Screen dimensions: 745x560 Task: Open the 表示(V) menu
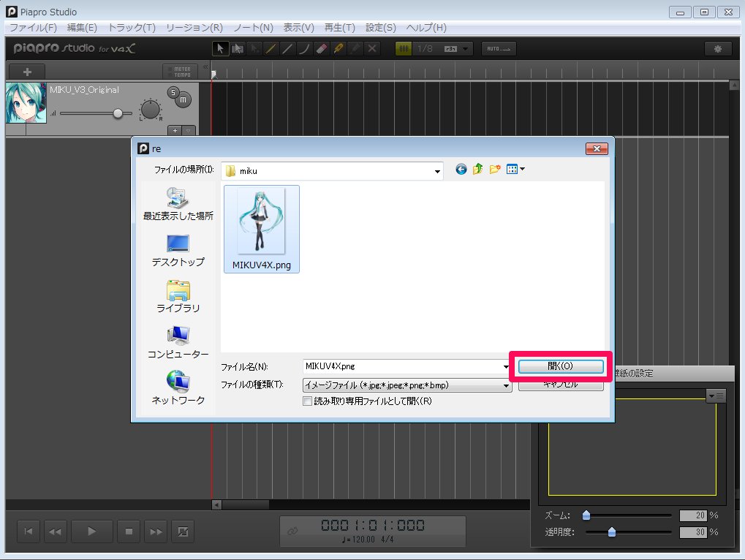coord(298,28)
